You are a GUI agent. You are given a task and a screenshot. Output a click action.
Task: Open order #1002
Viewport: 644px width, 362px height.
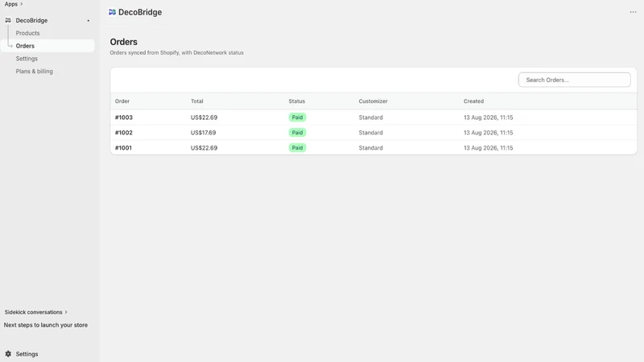[x=124, y=133]
